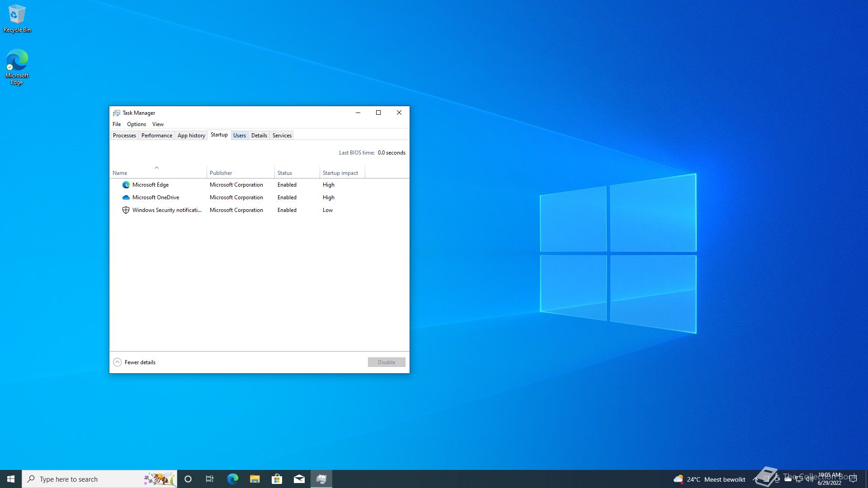This screenshot has height=488, width=868.
Task: Switch to the App history tab
Action: [191, 136]
